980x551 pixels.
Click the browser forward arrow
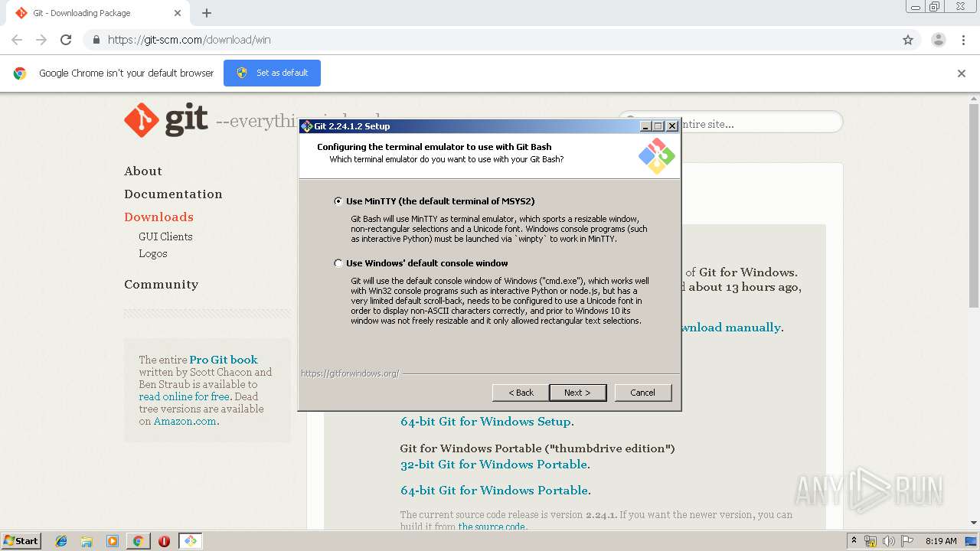coord(41,40)
